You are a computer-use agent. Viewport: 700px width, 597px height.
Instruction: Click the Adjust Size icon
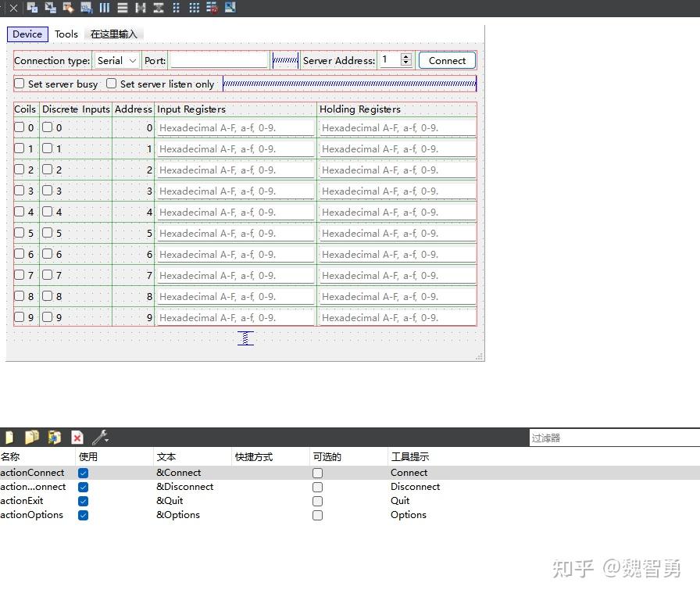(x=230, y=8)
